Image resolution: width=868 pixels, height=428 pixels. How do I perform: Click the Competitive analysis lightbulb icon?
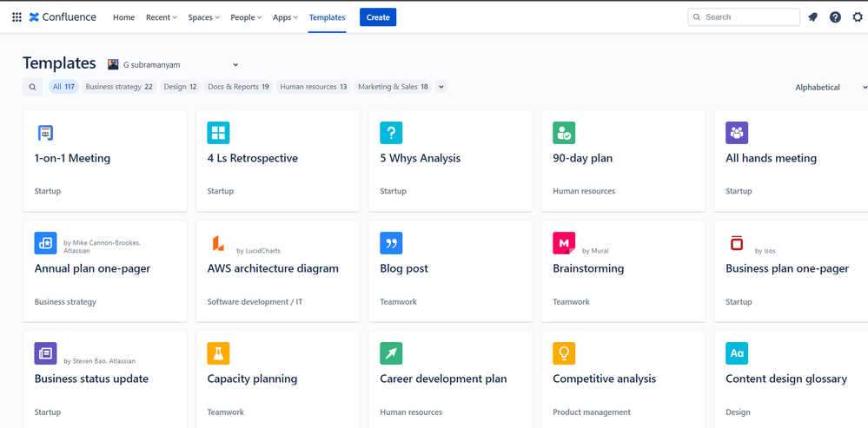click(564, 353)
